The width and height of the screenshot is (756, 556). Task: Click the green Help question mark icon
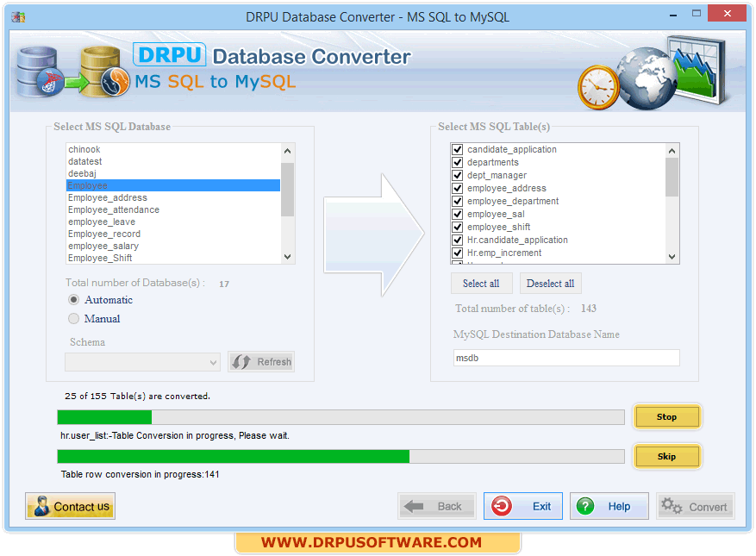(x=585, y=506)
